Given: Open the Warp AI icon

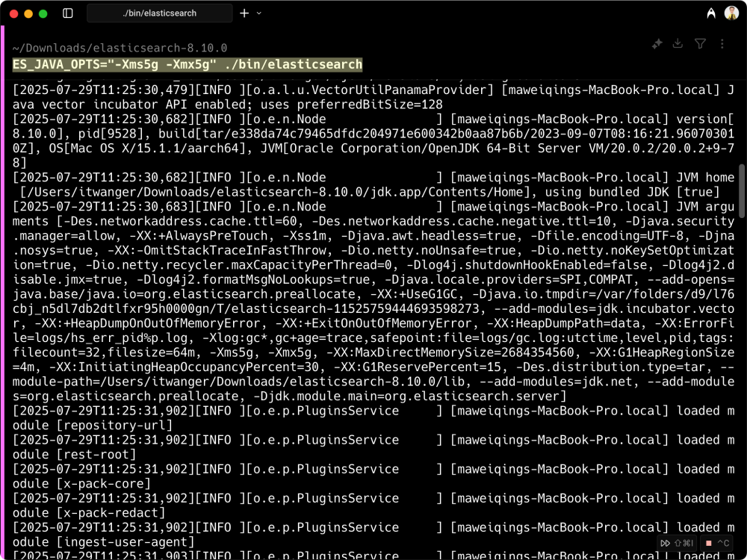Looking at the screenshot, I should [711, 13].
